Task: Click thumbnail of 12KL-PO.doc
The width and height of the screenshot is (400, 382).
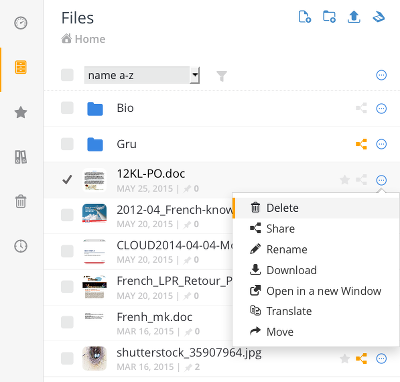Action: [x=94, y=180]
